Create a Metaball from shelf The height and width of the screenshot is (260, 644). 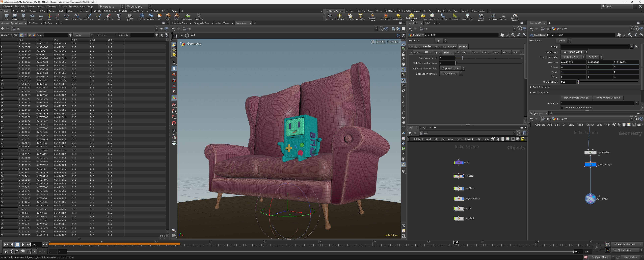[151, 17]
